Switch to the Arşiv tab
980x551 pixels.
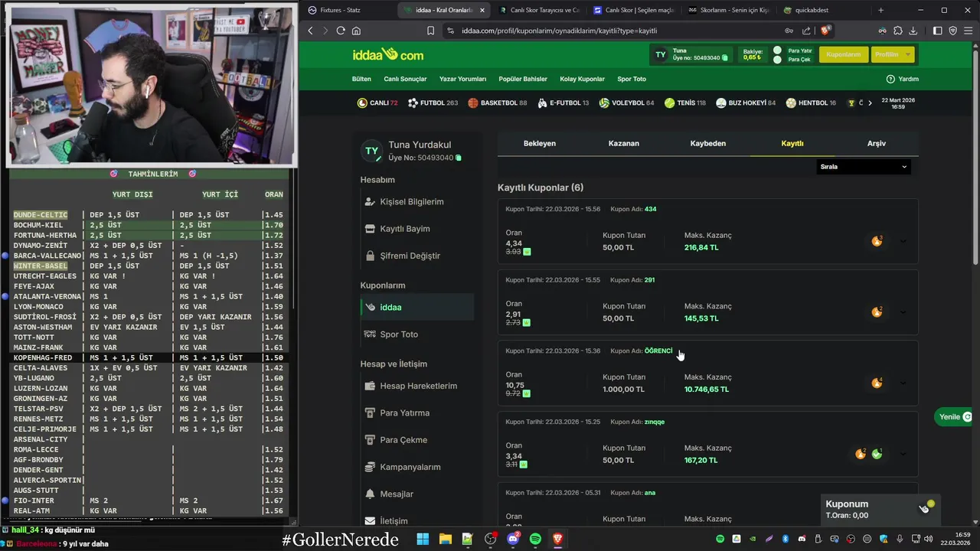tap(877, 143)
